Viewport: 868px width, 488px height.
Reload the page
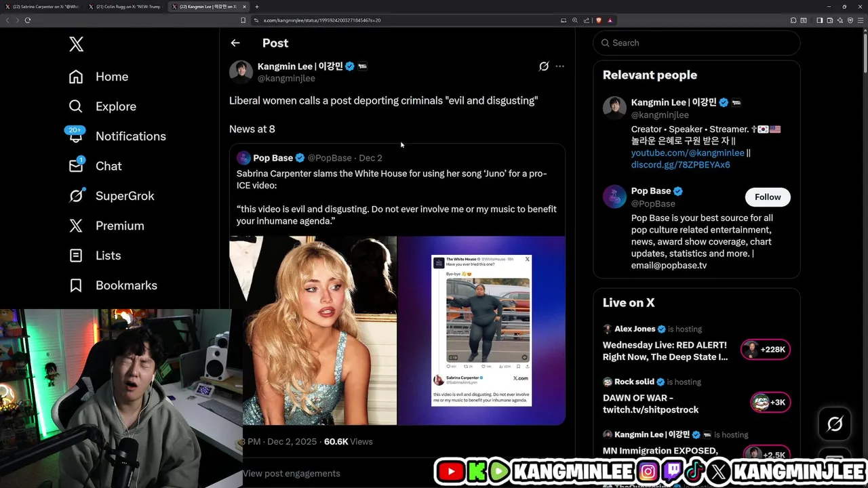[28, 20]
